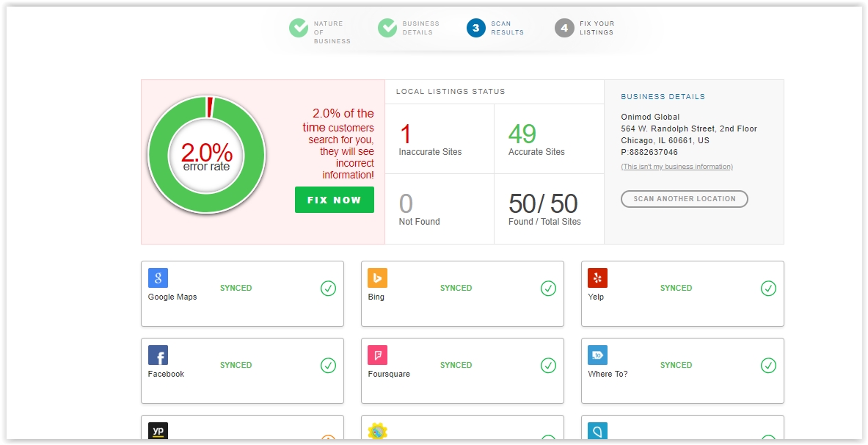The width and height of the screenshot is (868, 445).
Task: Click the SYNCED status on Where To?
Action: tap(676, 365)
